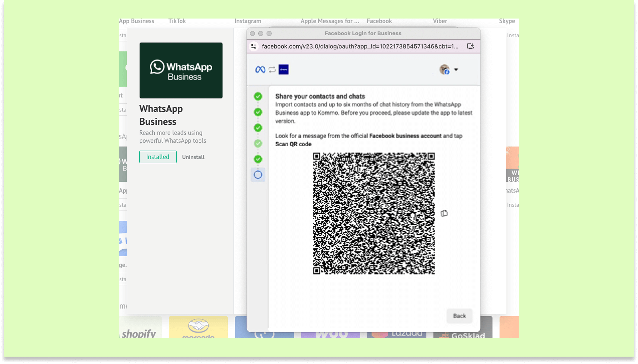Click the WhatsApp Business logo tile
638x364 pixels.
pos(181,70)
